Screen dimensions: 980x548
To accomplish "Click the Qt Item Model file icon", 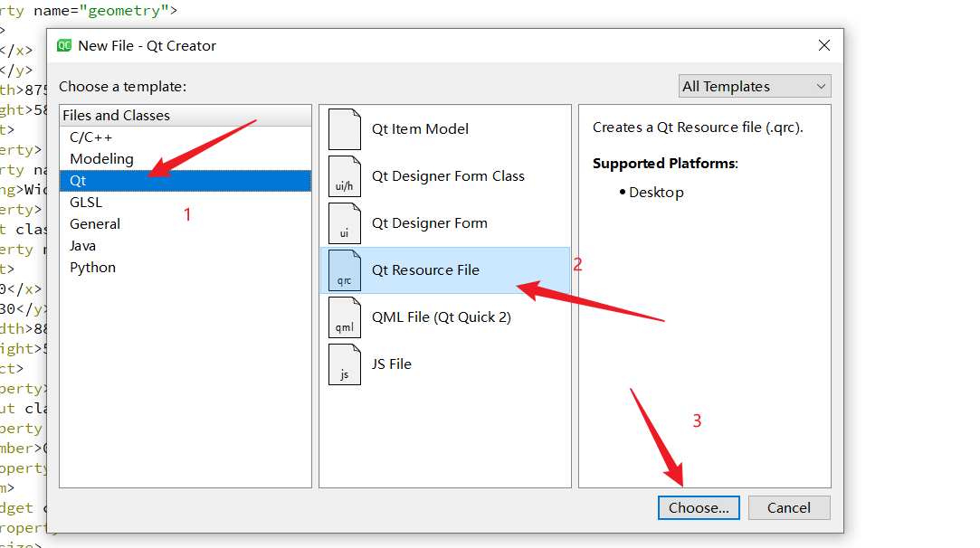I will (x=345, y=129).
